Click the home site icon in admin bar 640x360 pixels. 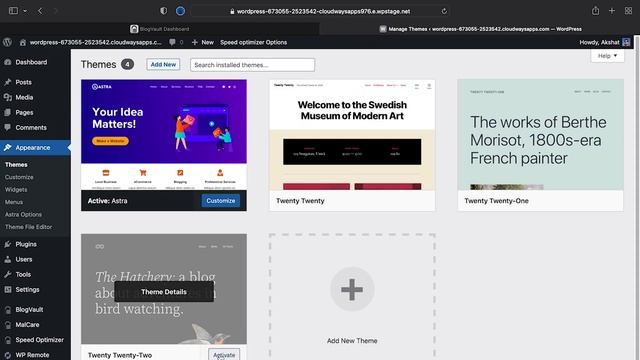[23, 42]
